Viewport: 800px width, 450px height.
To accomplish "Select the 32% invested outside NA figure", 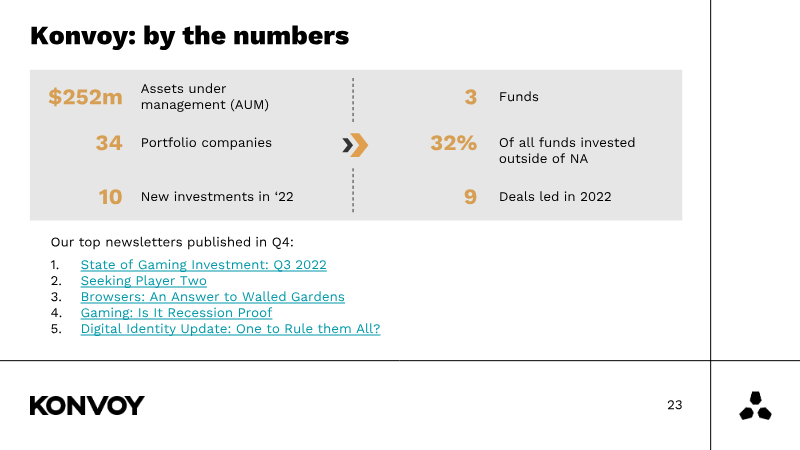I will [453, 143].
